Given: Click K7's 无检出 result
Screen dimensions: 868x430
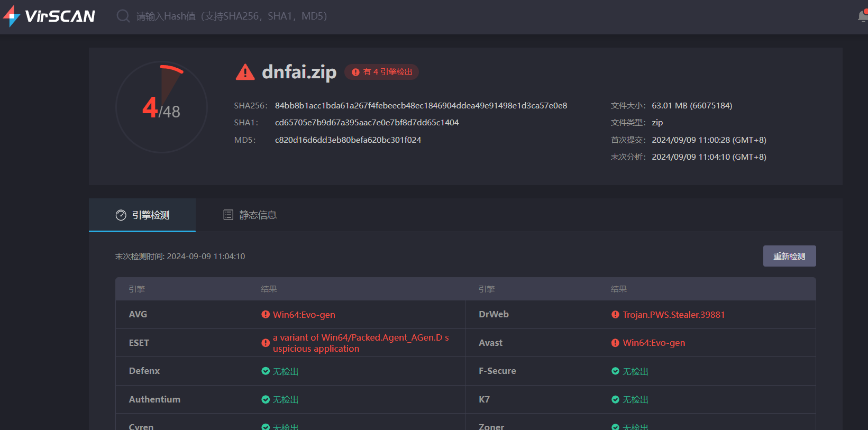Looking at the screenshot, I should (635, 400).
